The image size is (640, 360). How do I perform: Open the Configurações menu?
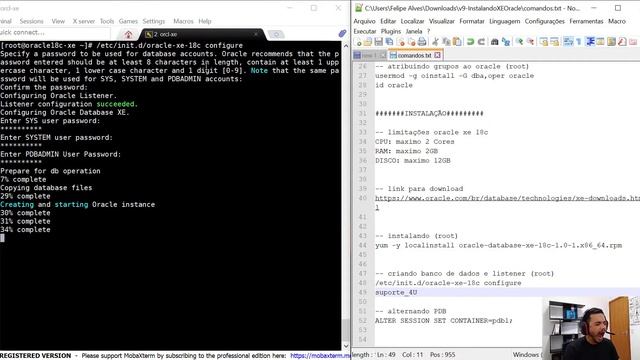(544, 21)
